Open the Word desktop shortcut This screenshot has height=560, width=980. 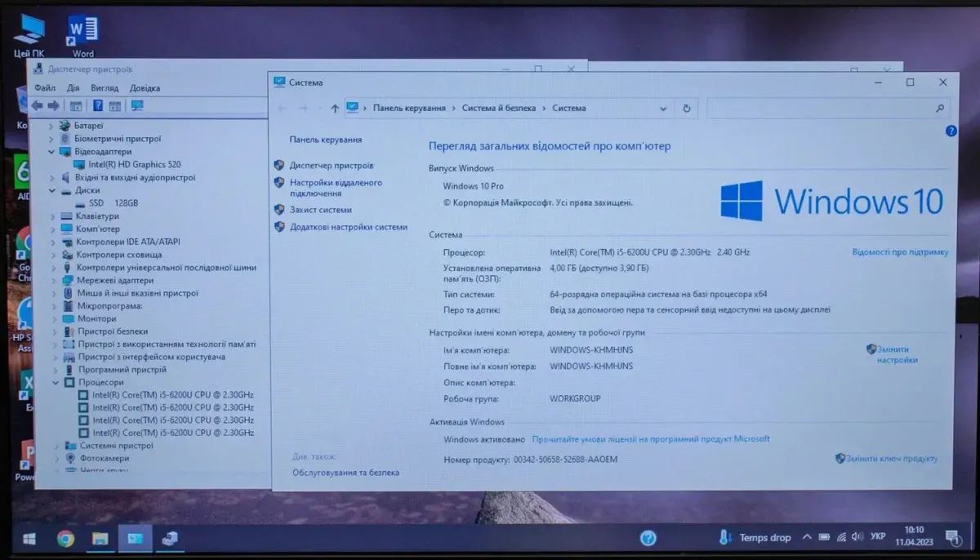(82, 34)
